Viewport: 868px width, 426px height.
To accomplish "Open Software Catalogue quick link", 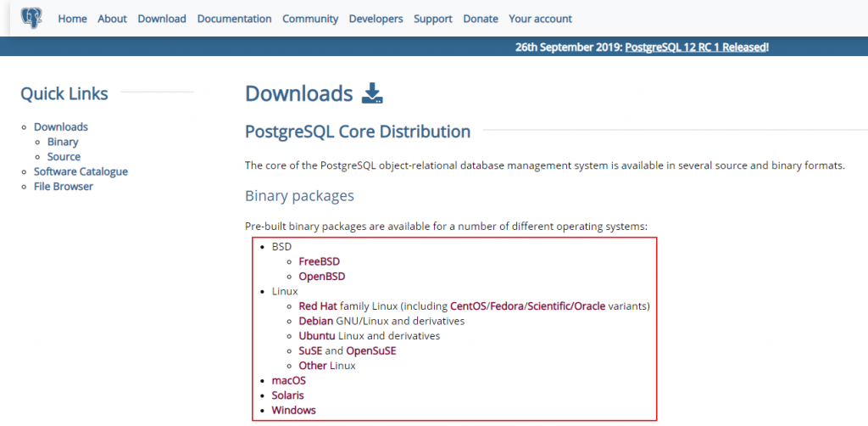I will 81,171.
